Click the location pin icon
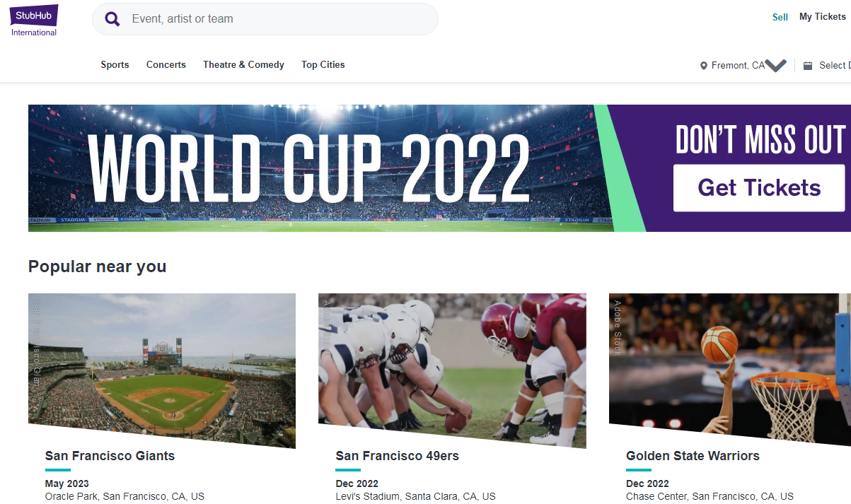 (x=703, y=66)
